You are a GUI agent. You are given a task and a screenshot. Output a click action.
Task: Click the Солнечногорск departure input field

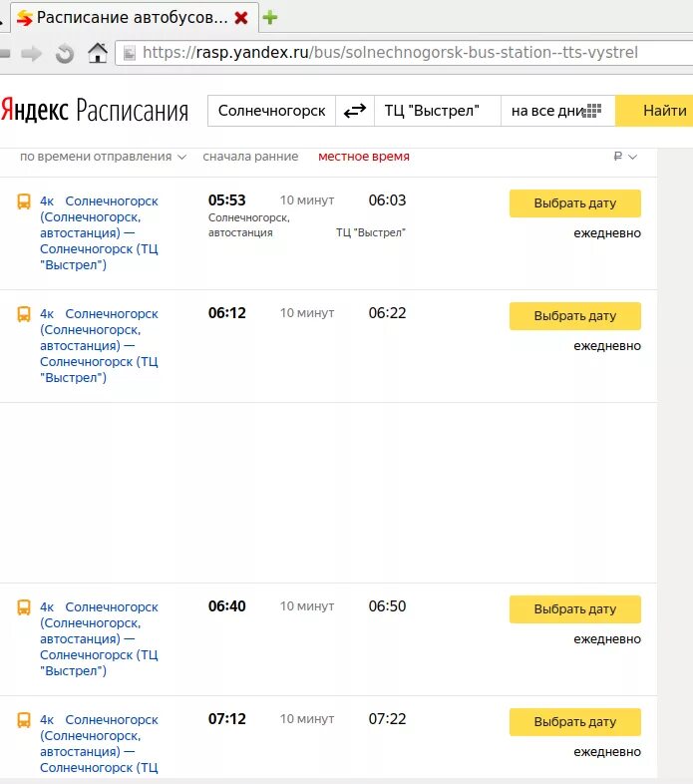(x=271, y=111)
